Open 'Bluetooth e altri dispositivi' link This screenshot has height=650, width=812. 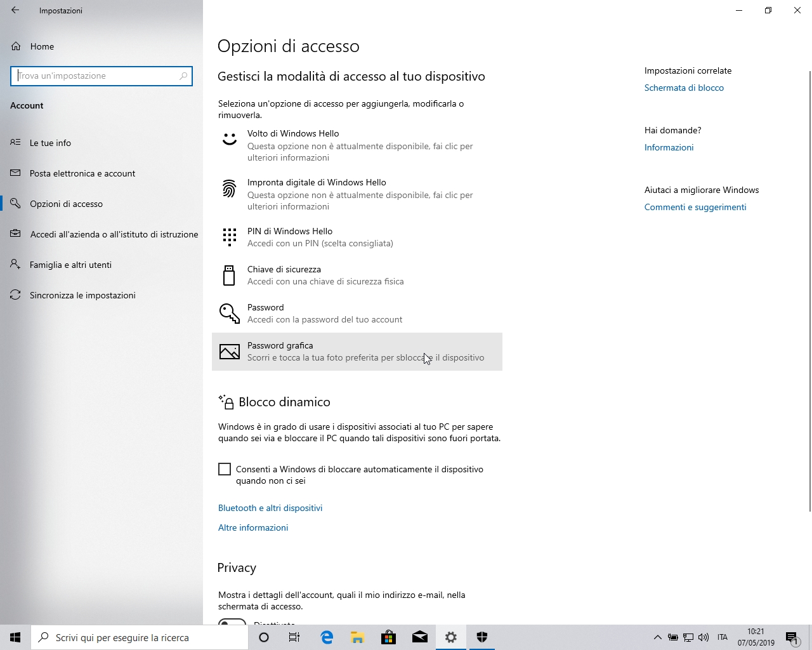point(270,508)
